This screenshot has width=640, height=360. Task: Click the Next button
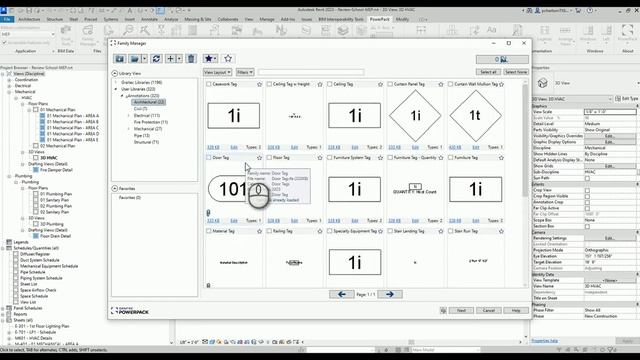coord(461,311)
